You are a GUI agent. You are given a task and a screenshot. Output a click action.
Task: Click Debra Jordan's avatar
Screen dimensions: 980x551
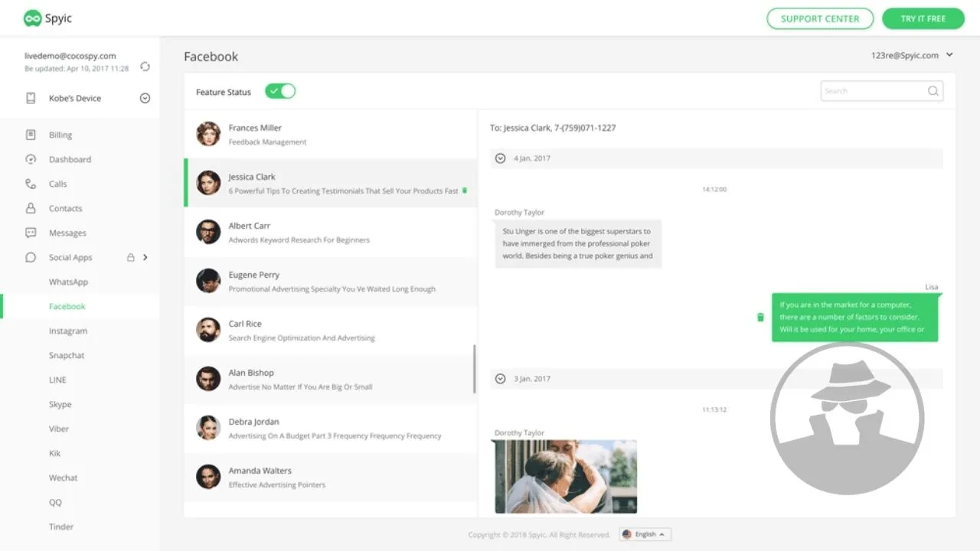pyautogui.click(x=208, y=428)
